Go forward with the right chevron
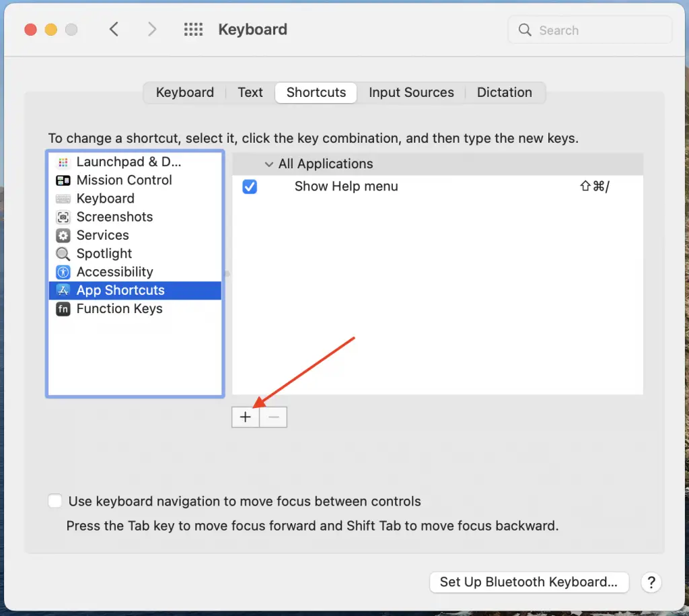This screenshot has width=689, height=616. [152, 30]
